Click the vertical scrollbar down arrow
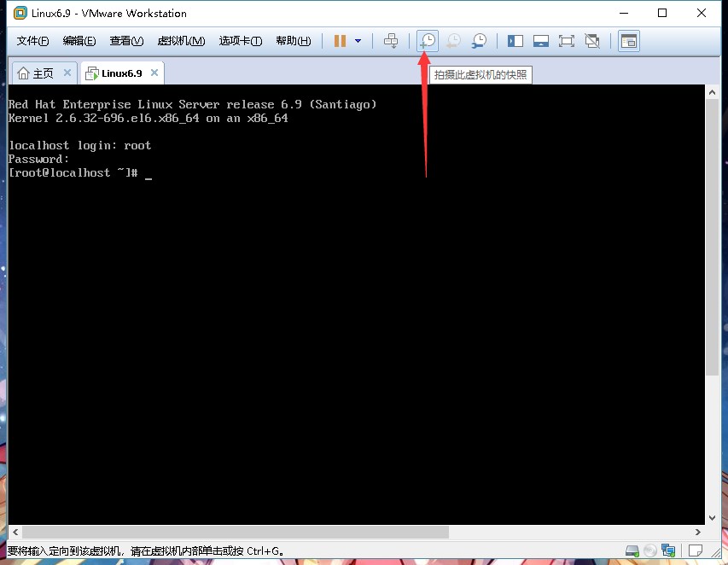This screenshot has height=565, width=728. (713, 518)
